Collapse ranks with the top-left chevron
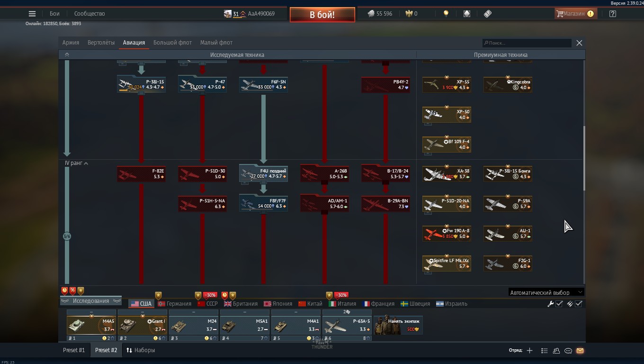This screenshot has height=364, width=644. (67, 55)
